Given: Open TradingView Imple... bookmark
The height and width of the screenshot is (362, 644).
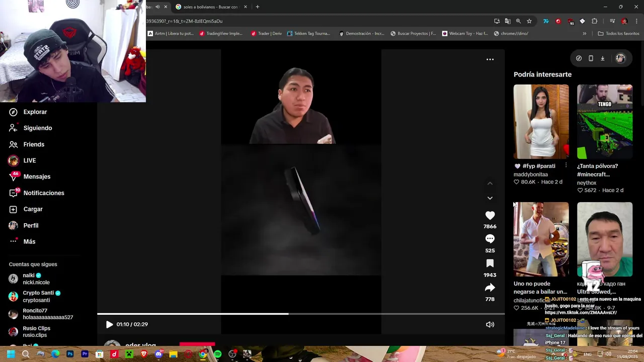Looking at the screenshot, I should 221,34.
